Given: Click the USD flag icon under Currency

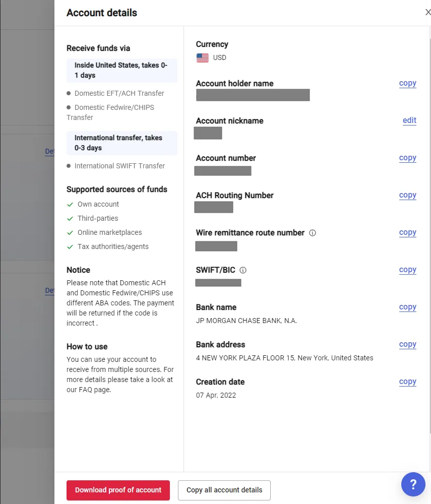Looking at the screenshot, I should tap(203, 58).
